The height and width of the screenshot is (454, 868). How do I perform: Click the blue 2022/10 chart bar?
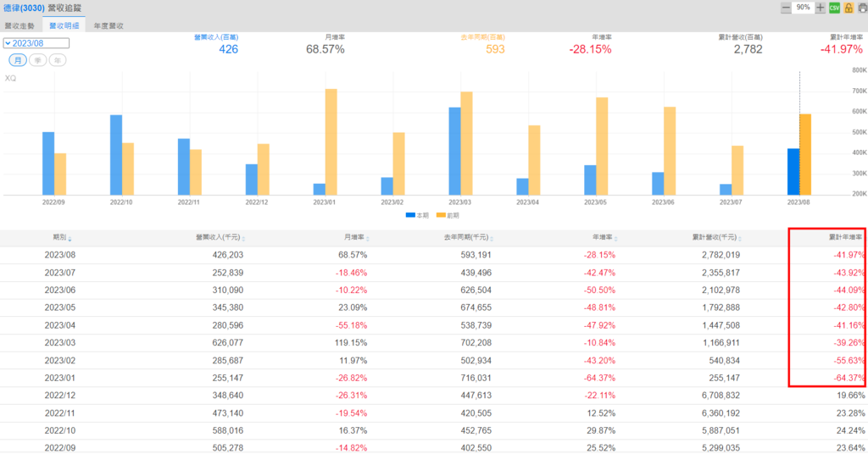click(x=115, y=155)
